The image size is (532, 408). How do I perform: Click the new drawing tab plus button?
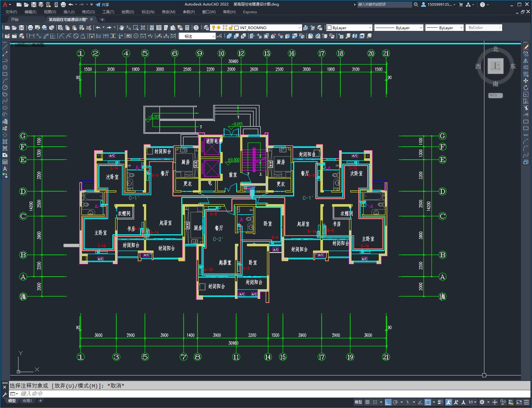pyautogui.click(x=102, y=19)
